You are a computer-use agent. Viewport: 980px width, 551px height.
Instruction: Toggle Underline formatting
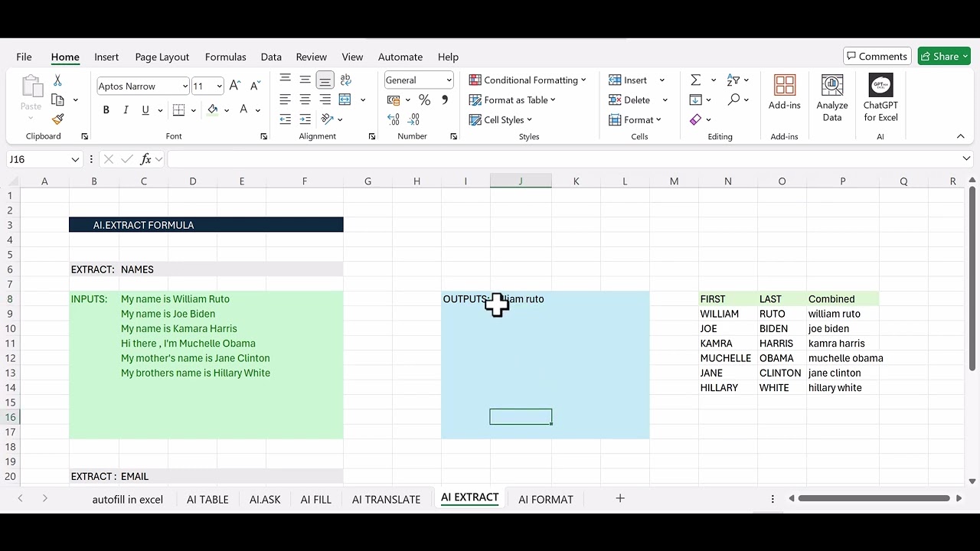pos(145,110)
